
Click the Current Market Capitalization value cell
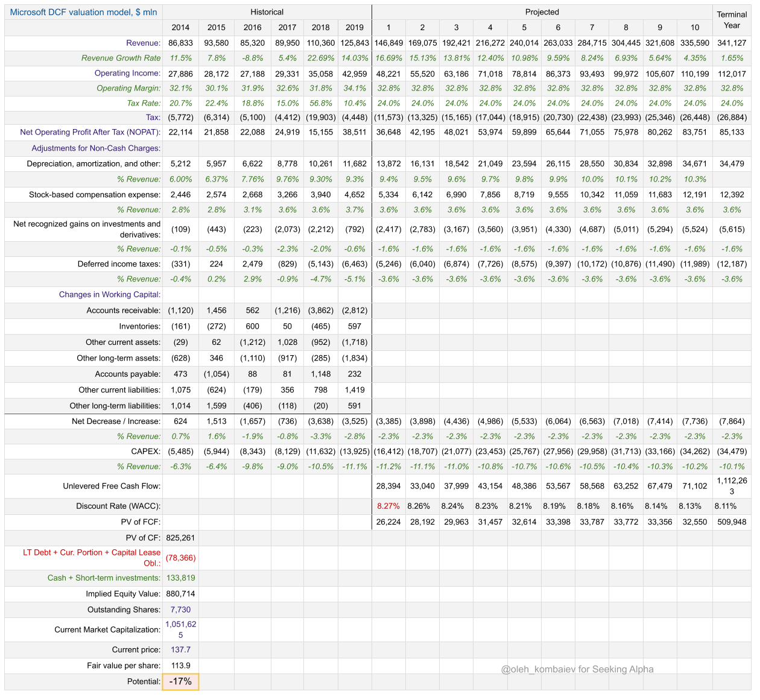pos(180,630)
